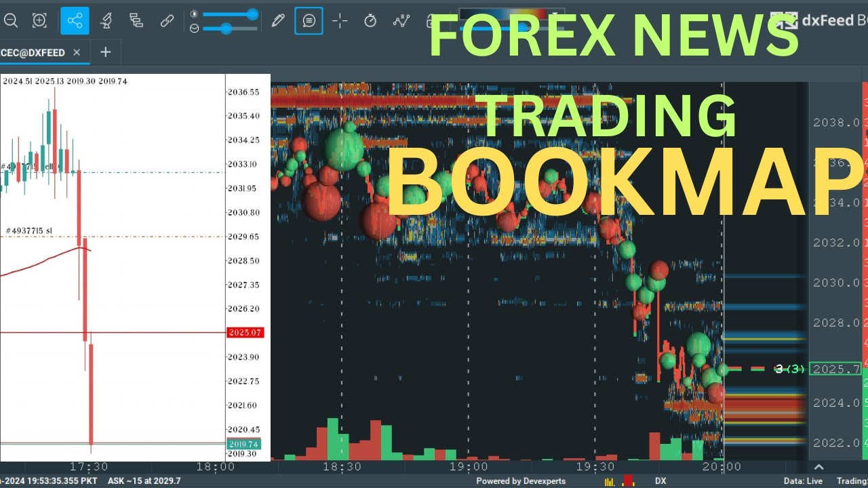Click the 2025.07 red price label
Viewport: 868px width, 488px height.
click(245, 333)
